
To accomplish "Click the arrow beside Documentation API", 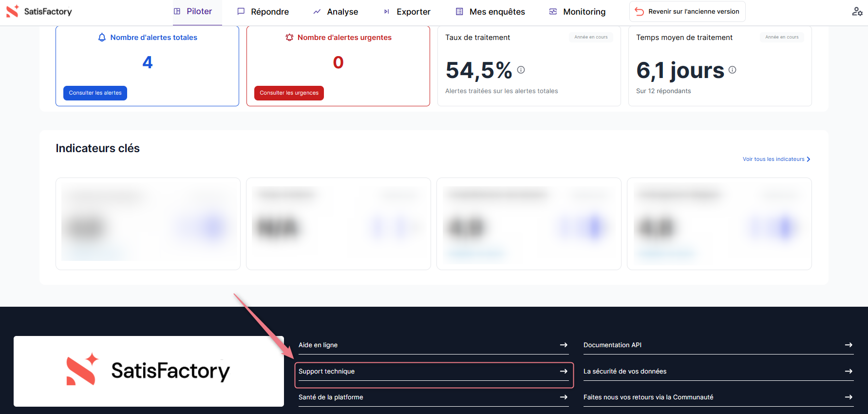I will pos(849,345).
